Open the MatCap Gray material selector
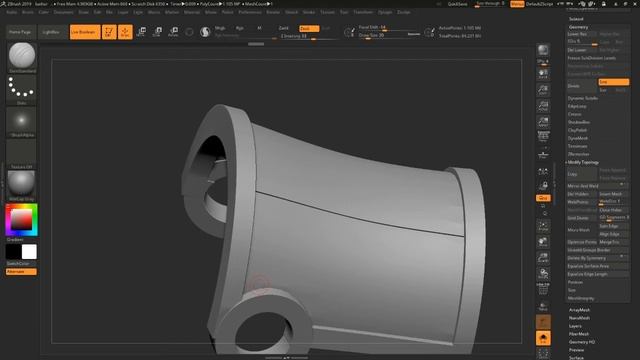Screen dimensions: 640x360 click(22, 186)
